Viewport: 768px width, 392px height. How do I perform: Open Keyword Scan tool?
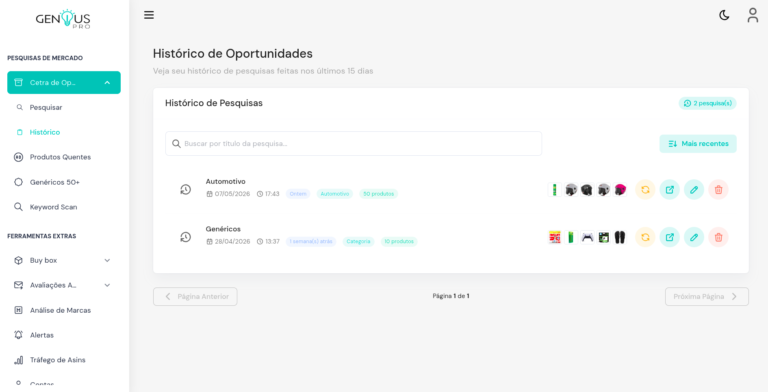pos(53,207)
